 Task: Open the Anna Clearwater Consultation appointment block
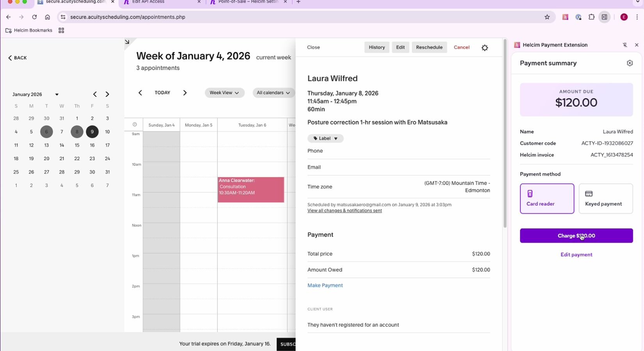click(251, 190)
